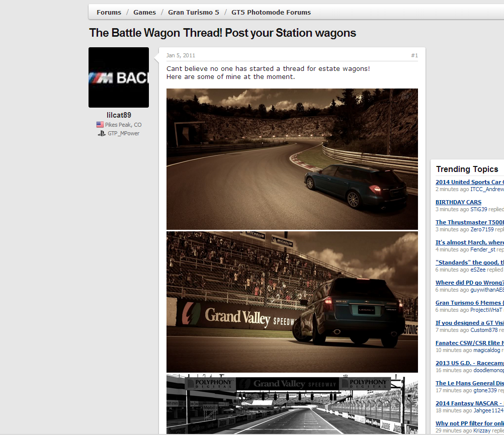
Task: Click the Trending Topics heading
Action: [x=467, y=169]
